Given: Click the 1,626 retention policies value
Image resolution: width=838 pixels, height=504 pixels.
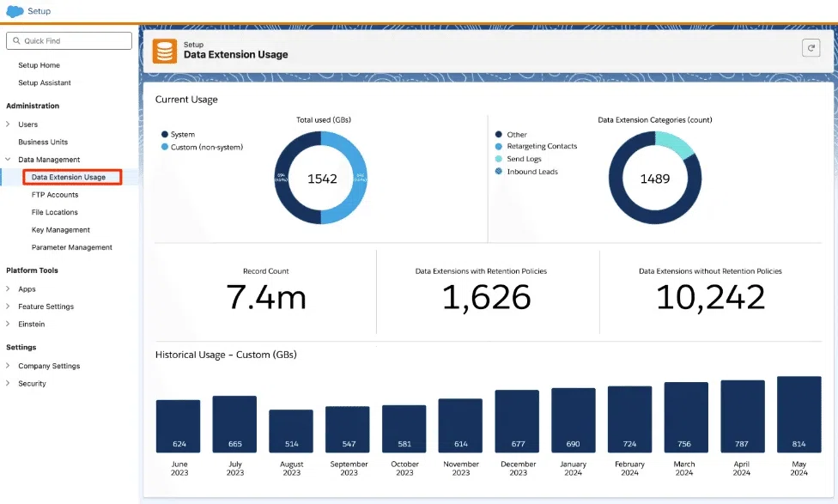Looking at the screenshot, I should click(486, 297).
